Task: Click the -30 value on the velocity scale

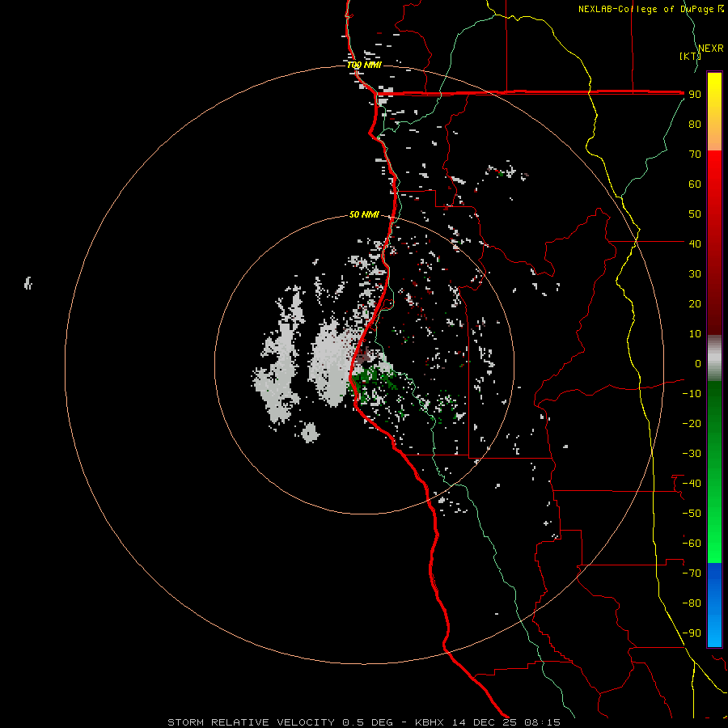Action: [x=692, y=454]
